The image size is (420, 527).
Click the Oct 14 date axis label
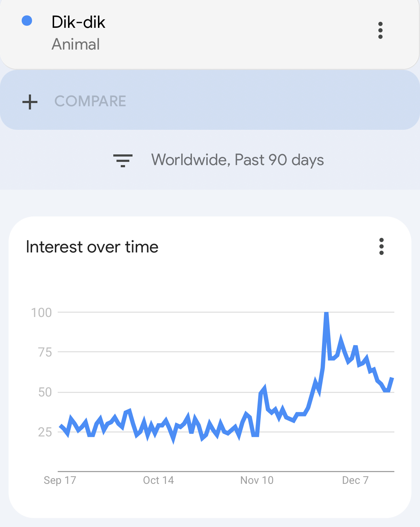click(158, 480)
